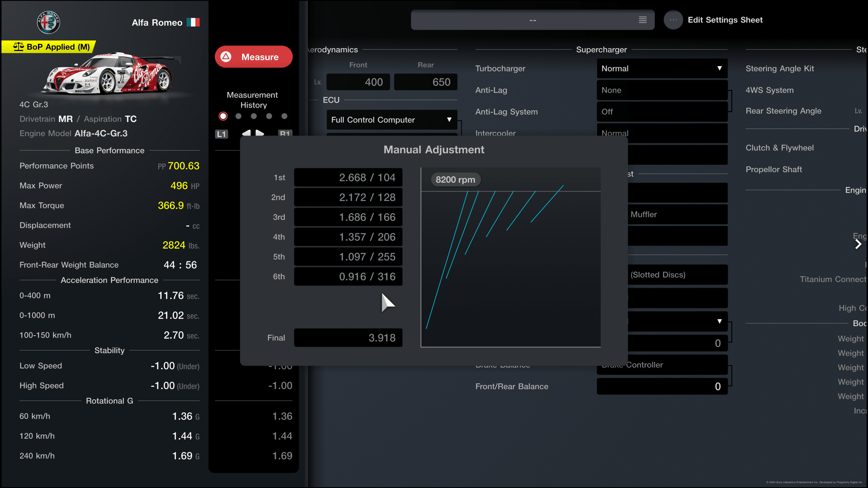Select the fifth measurement history dot
Image resolution: width=868 pixels, height=488 pixels.
[x=284, y=116]
